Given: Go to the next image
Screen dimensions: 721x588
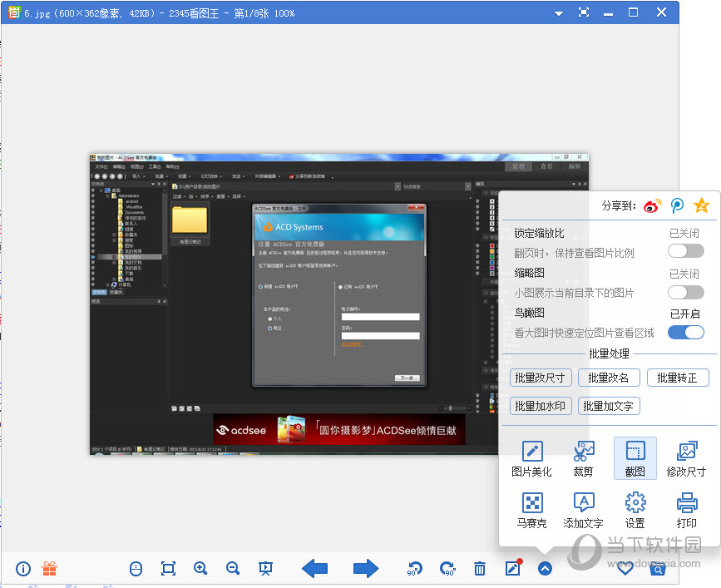Looking at the screenshot, I should click(366, 569).
